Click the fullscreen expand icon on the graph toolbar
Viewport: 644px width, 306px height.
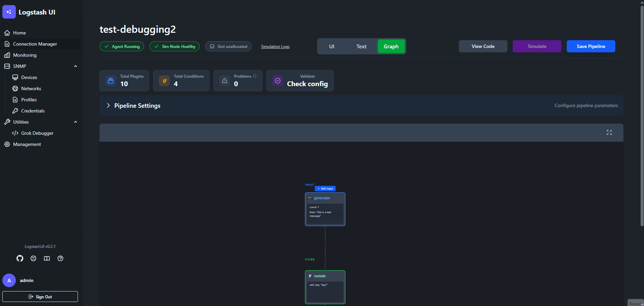click(609, 132)
